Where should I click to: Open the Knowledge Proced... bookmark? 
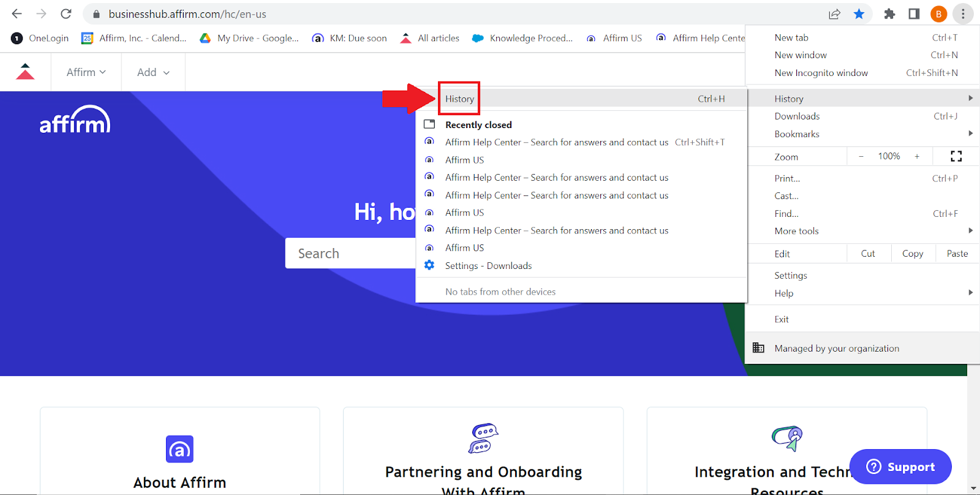522,38
